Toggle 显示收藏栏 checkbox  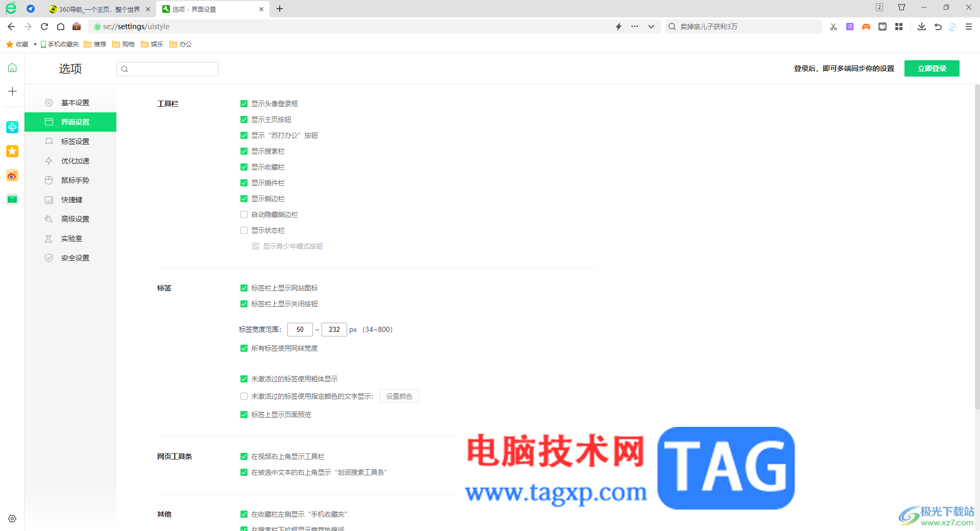(x=244, y=167)
